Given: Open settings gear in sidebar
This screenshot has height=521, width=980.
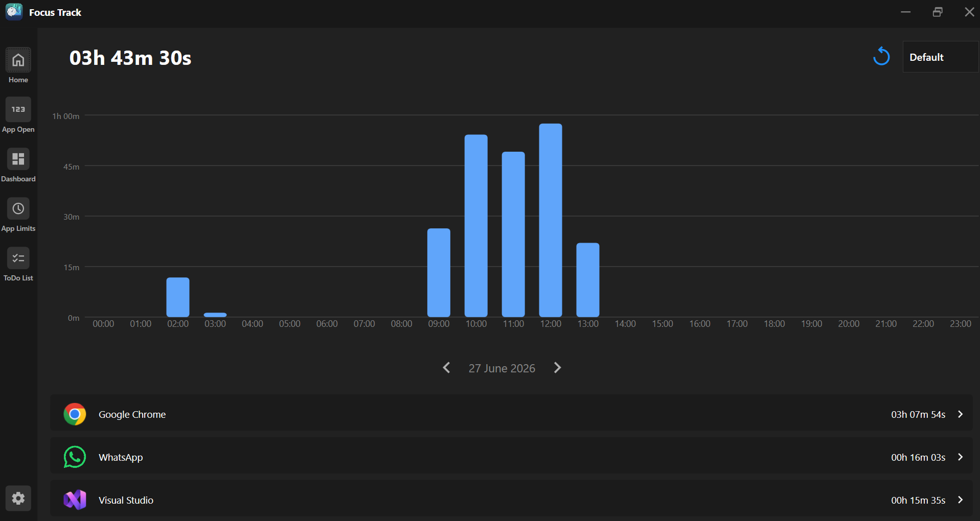Looking at the screenshot, I should (18, 498).
